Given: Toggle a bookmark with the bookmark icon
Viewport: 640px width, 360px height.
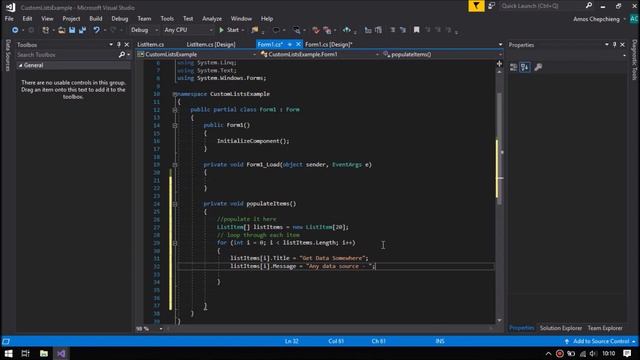Looking at the screenshot, I should click(416, 30).
